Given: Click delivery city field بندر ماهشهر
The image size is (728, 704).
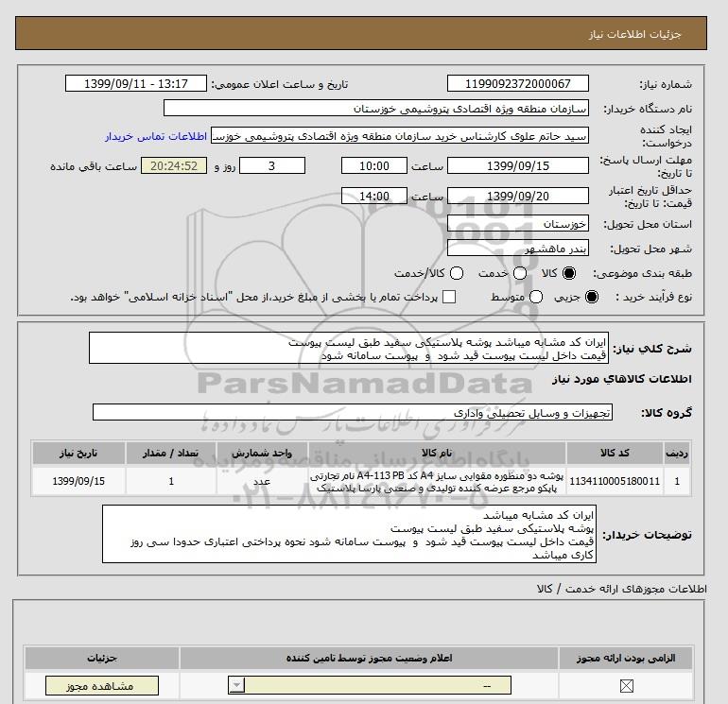Looking at the screenshot, I should 518,249.
